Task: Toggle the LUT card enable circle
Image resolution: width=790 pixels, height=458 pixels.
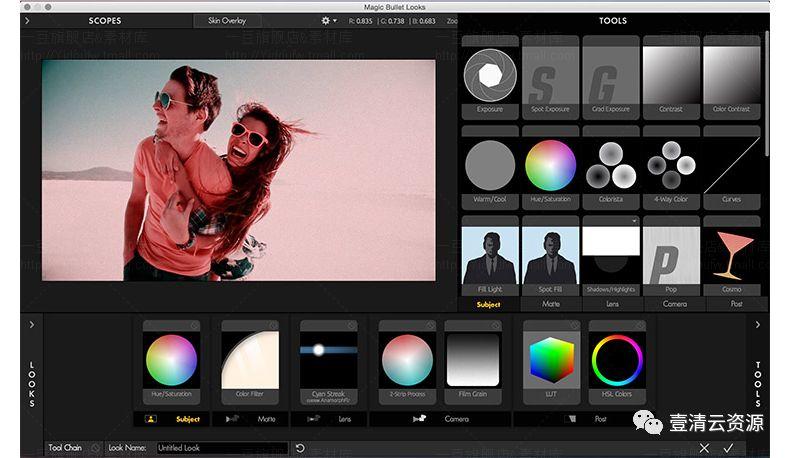Action: point(574,326)
